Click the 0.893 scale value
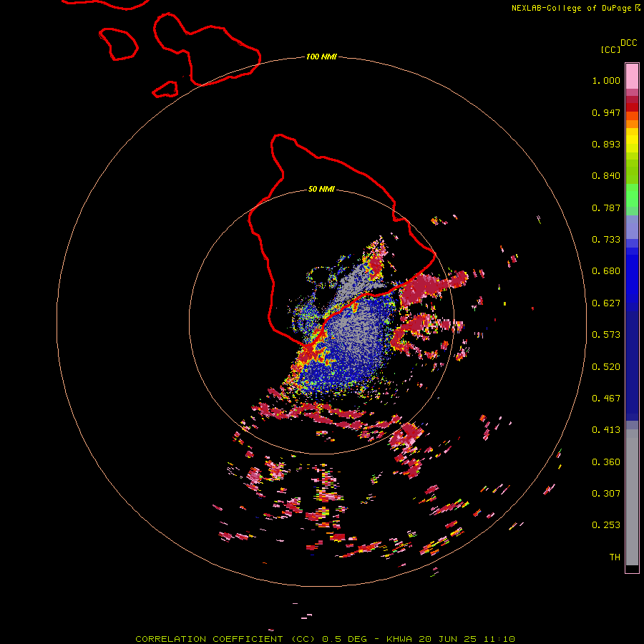The image size is (644, 644). click(606, 144)
